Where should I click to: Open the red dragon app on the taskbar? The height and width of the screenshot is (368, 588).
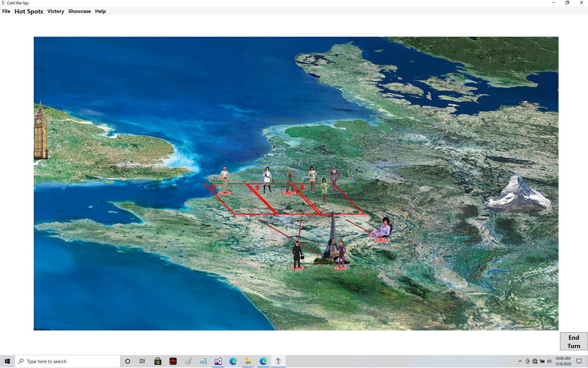coord(173,361)
